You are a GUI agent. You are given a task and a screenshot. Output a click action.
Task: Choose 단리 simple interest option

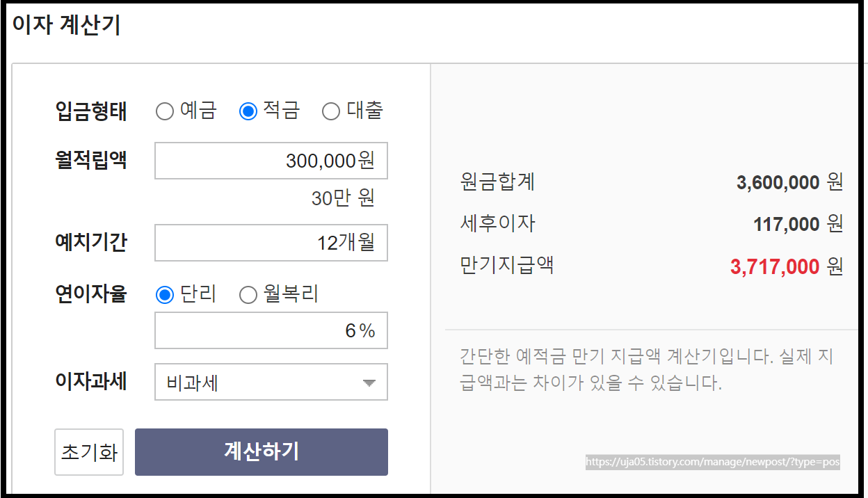pos(163,294)
